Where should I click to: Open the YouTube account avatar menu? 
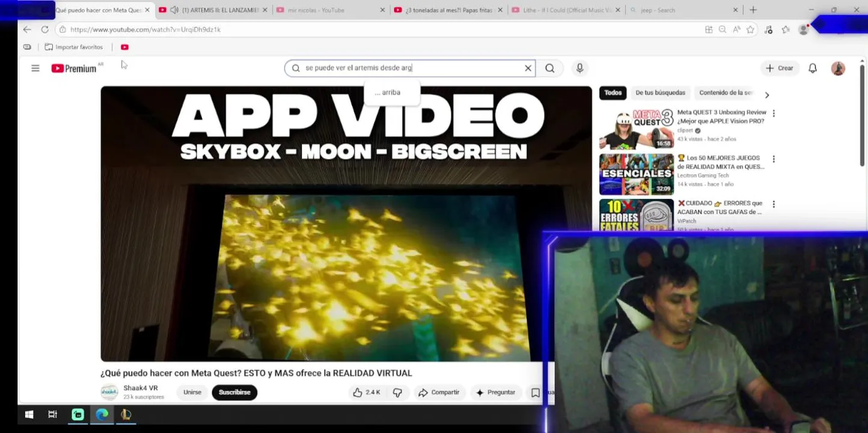[x=838, y=69]
